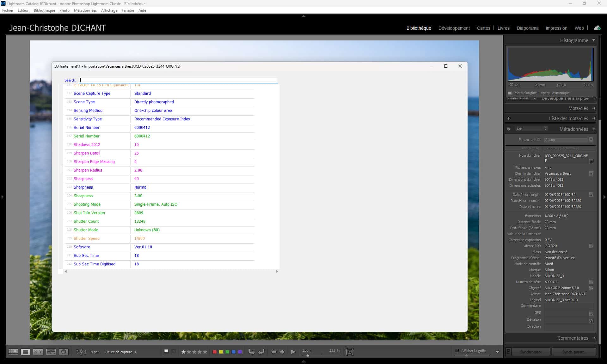
Task: Open people face view
Action: click(64, 352)
